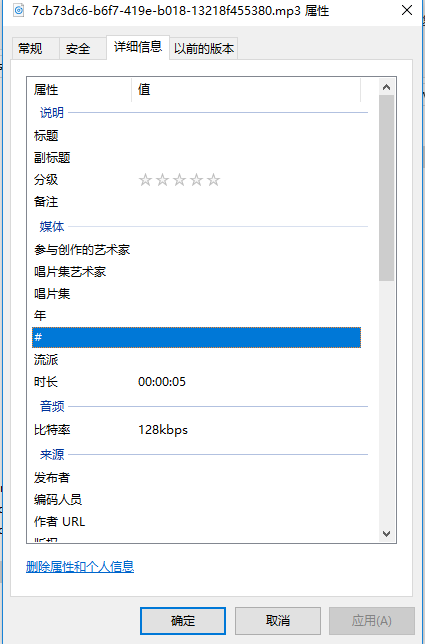Open the 安全 tab
This screenshot has height=644, width=425.
(78, 48)
